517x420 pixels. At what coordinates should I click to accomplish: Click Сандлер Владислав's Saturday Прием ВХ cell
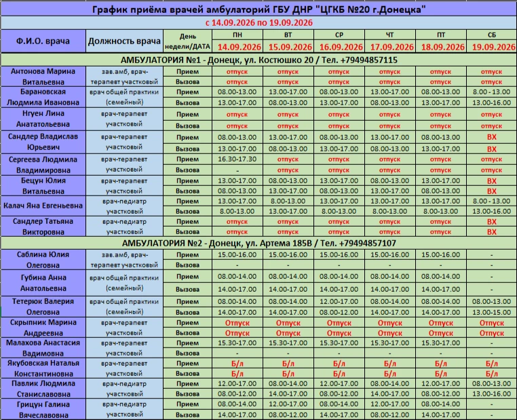492,137
